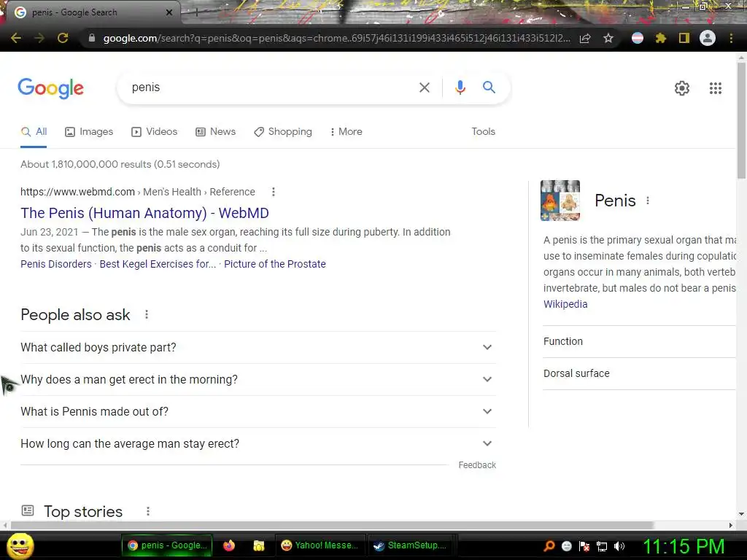Click the 11:15 PM taskbar clock
Screen dimensions: 747x560
pyautogui.click(x=684, y=547)
